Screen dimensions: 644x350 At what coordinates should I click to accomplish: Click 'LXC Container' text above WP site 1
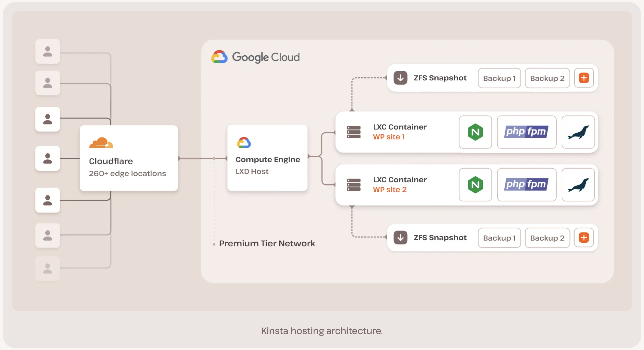(400, 127)
